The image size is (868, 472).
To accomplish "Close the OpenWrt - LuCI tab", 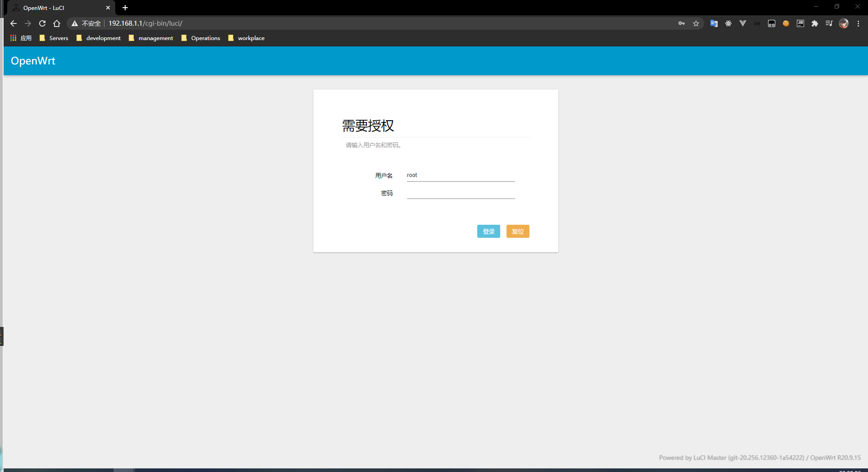I will [108, 8].
